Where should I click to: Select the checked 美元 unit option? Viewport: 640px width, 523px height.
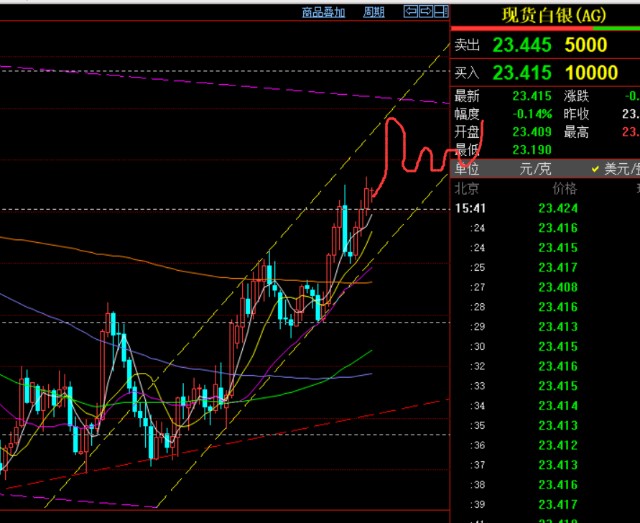tap(615, 169)
